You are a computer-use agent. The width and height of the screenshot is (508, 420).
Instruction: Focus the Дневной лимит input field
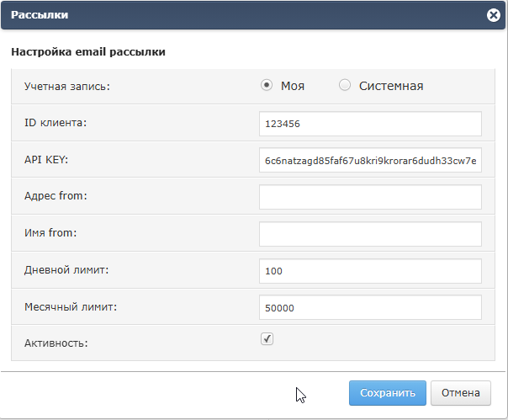(370, 271)
